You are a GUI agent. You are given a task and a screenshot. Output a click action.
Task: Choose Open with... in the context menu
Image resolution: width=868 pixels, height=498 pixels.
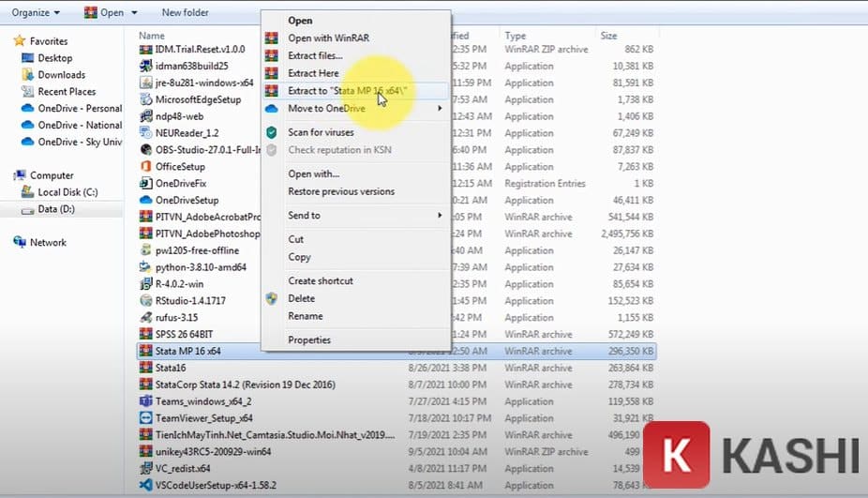coord(313,174)
